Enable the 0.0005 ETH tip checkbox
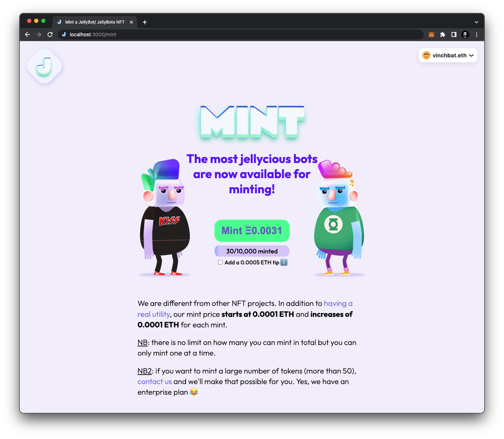The image size is (504, 439). point(220,262)
